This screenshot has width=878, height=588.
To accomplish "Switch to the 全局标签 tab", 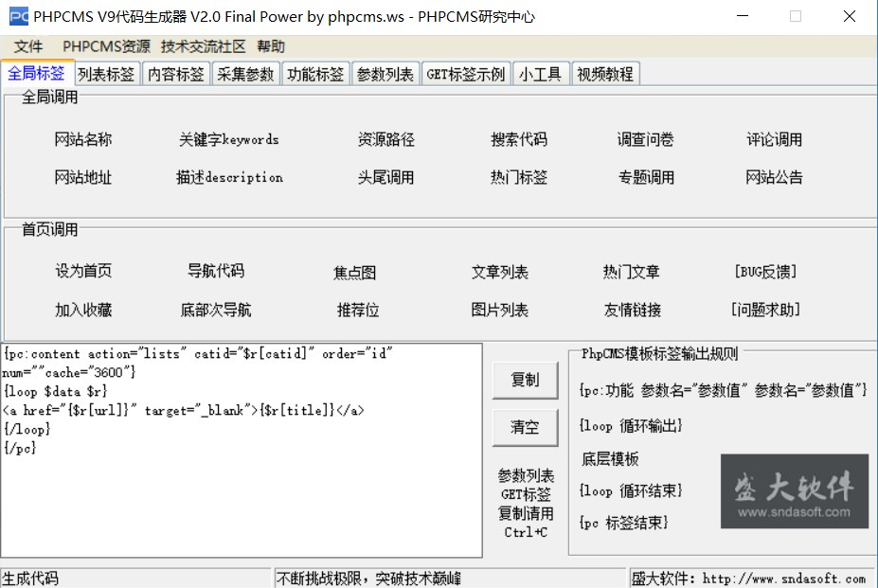I will click(36, 73).
